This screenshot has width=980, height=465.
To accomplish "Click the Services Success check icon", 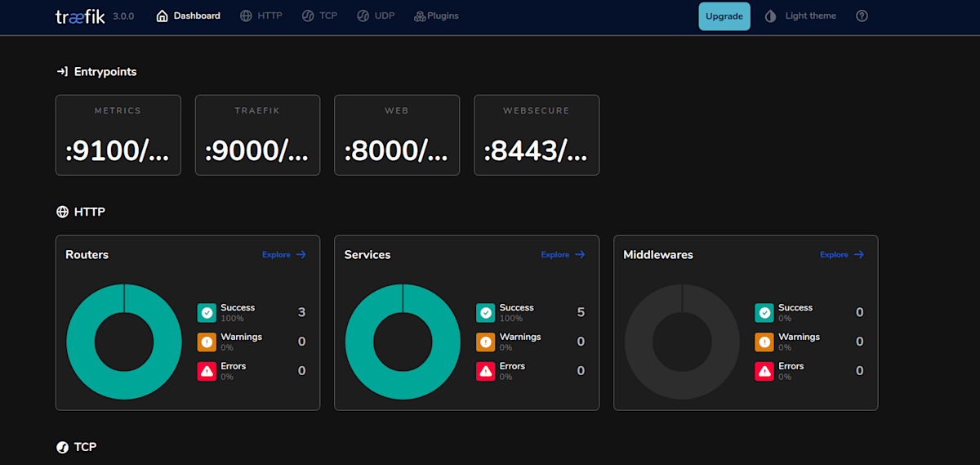I will (x=486, y=313).
